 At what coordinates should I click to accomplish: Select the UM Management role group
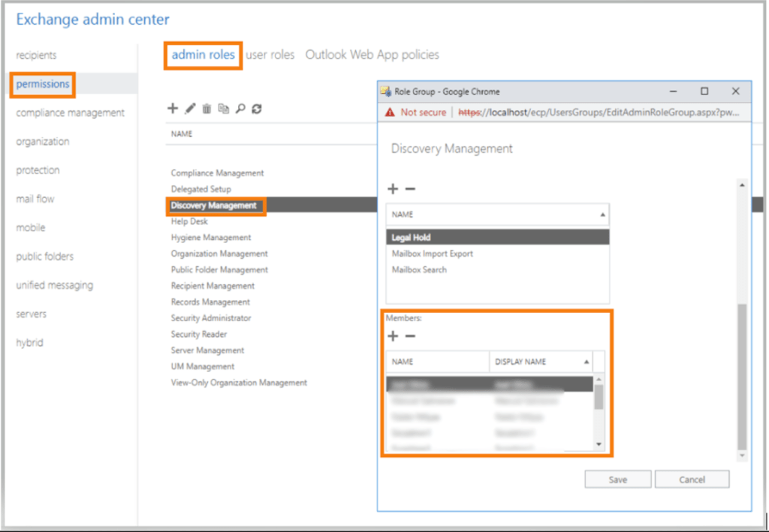click(x=203, y=367)
